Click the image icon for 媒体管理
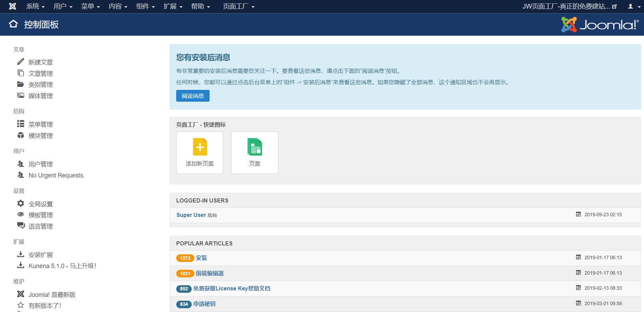The image size is (644, 312). tap(21, 95)
